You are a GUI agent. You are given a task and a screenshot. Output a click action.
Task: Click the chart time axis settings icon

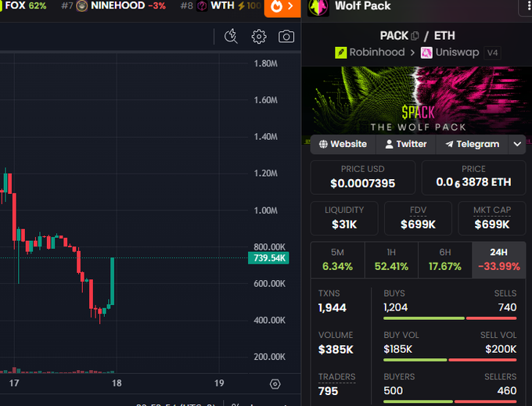point(275,384)
